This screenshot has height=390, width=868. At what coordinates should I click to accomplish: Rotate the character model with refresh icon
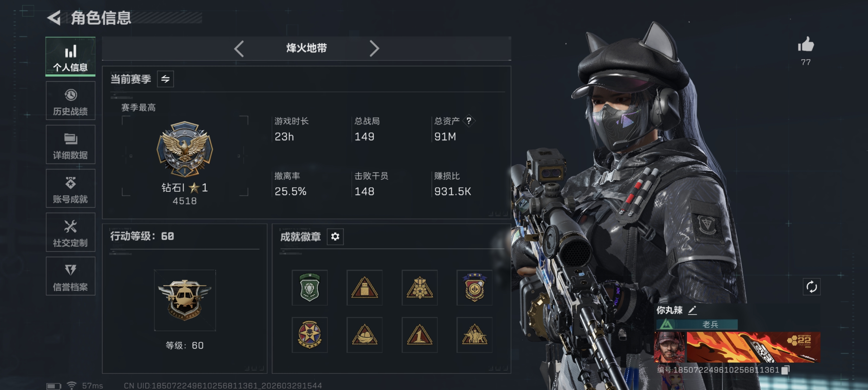(811, 287)
